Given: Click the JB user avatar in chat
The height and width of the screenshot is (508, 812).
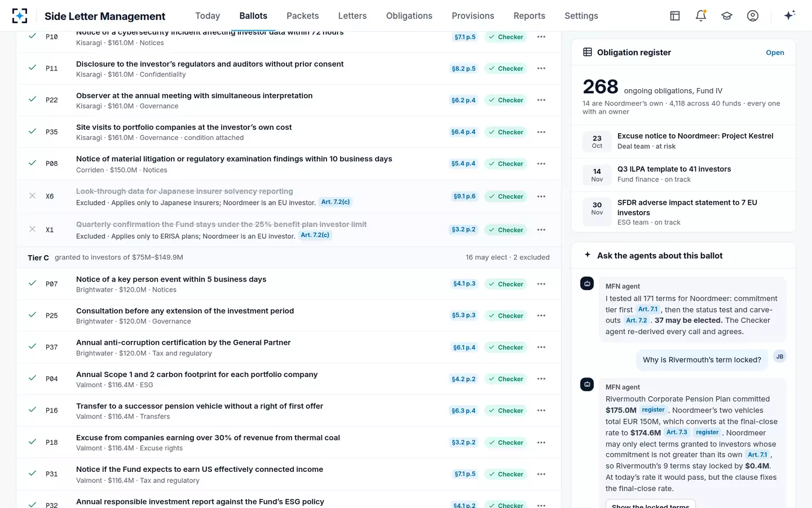Looking at the screenshot, I should click(x=780, y=356).
